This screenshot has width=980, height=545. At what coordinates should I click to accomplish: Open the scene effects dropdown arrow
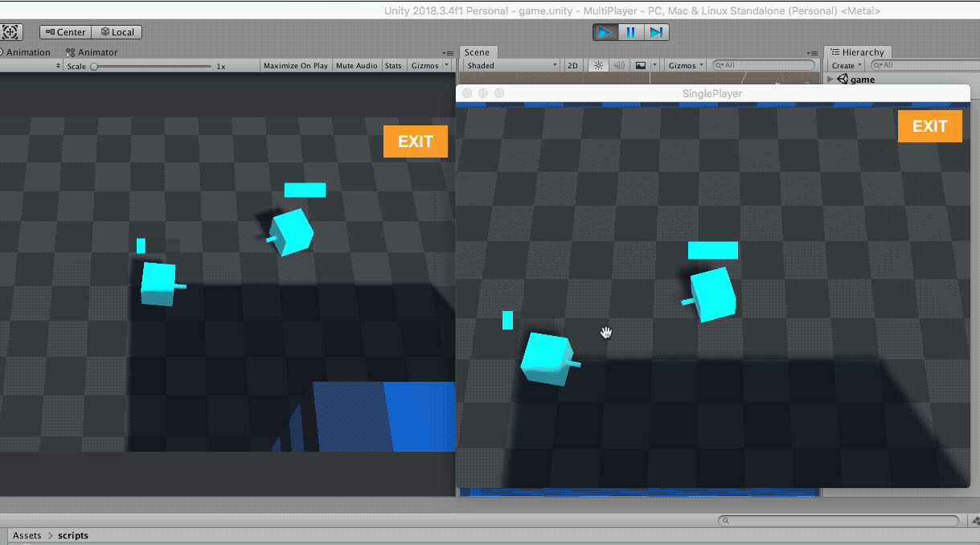pos(654,66)
